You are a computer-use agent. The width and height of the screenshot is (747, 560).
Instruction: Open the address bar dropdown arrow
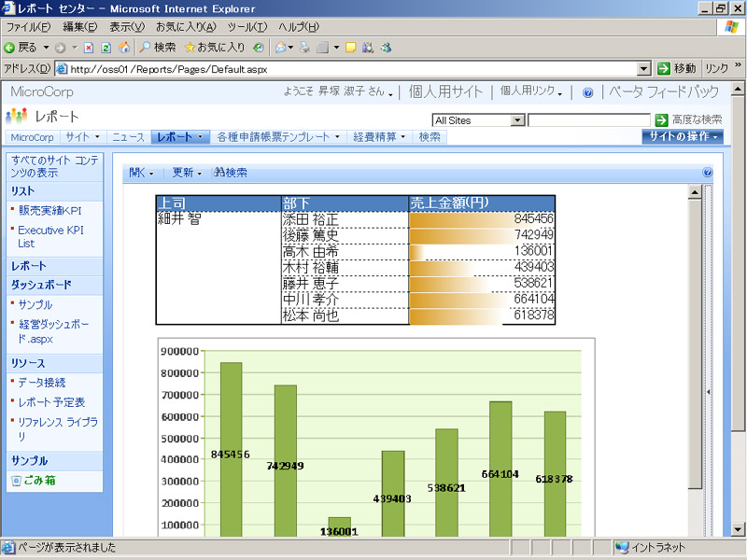(x=643, y=69)
